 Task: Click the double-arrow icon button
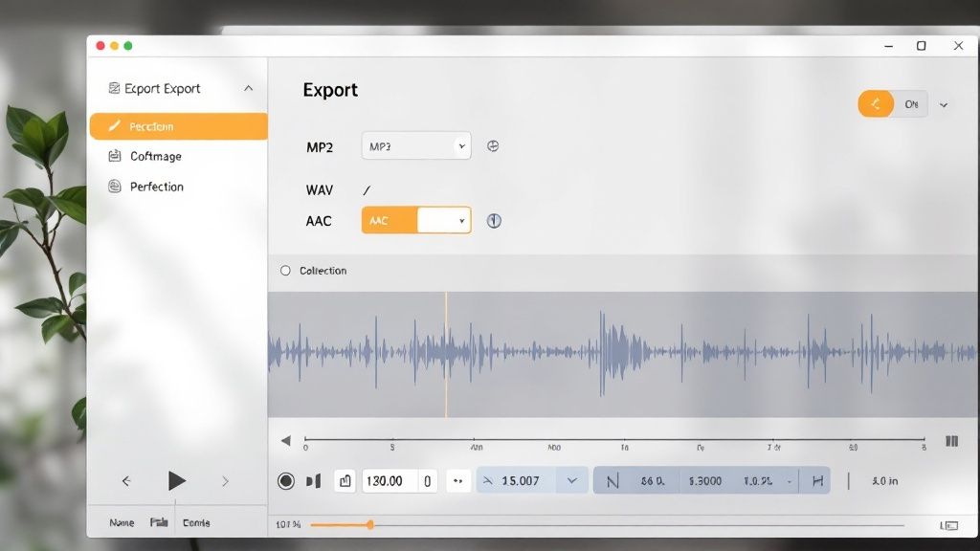coord(458,481)
